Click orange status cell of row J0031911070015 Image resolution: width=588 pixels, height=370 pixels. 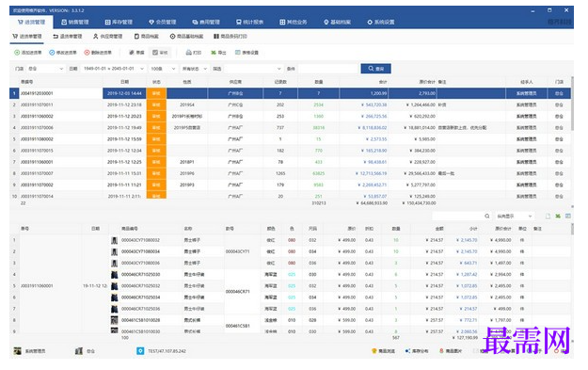pyautogui.click(x=156, y=151)
